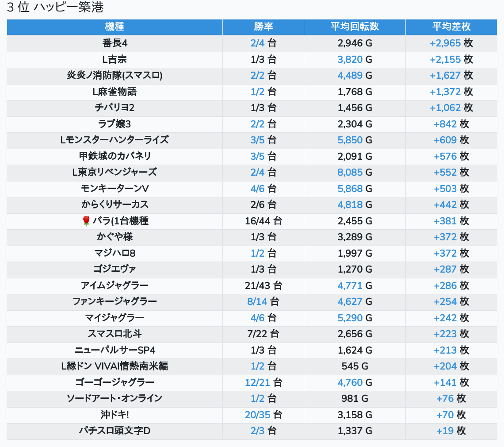This screenshot has height=447, width=504.
Task: Click the +213 枚 difference value
Action: pos(451,350)
